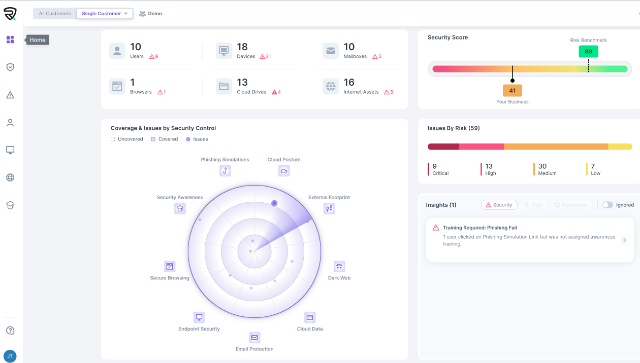Click the Issues By Risk heading

click(x=453, y=128)
